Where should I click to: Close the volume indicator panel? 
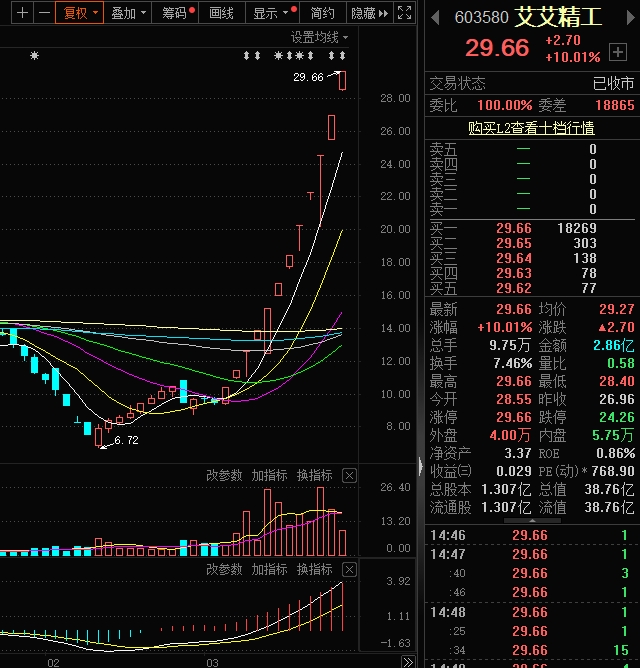click(x=349, y=476)
